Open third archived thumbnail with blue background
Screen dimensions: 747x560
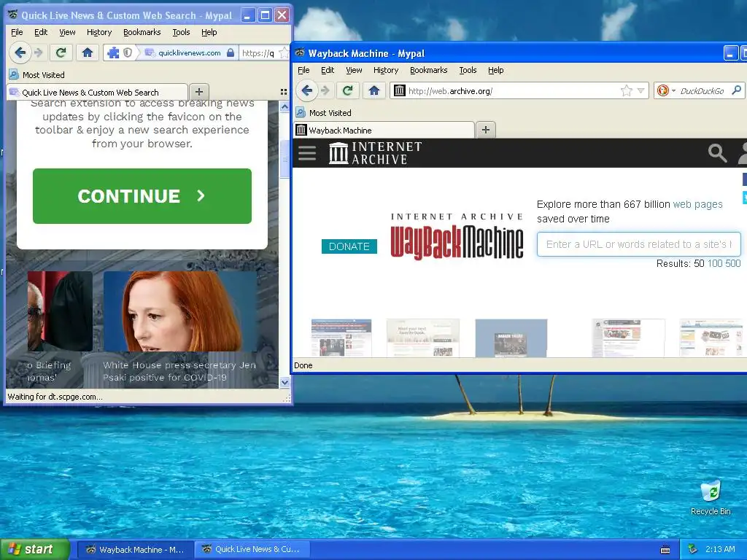(x=511, y=338)
